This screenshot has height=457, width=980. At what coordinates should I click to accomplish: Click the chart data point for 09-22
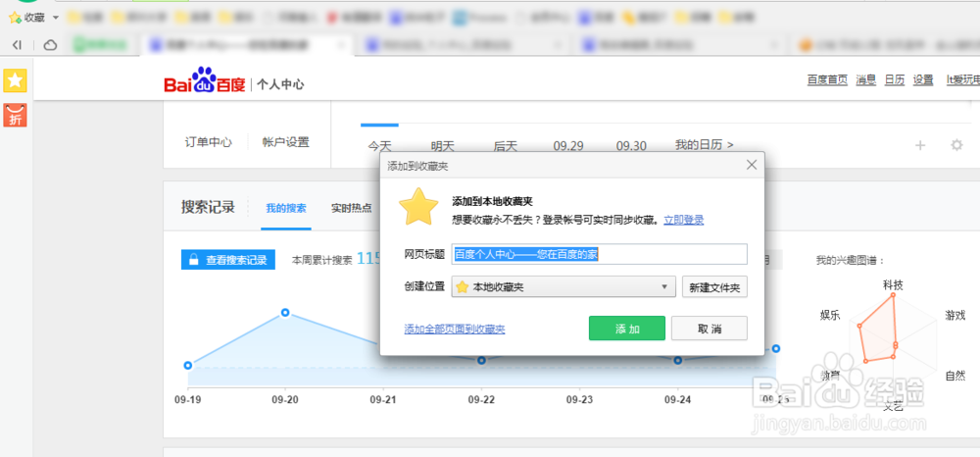[481, 360]
